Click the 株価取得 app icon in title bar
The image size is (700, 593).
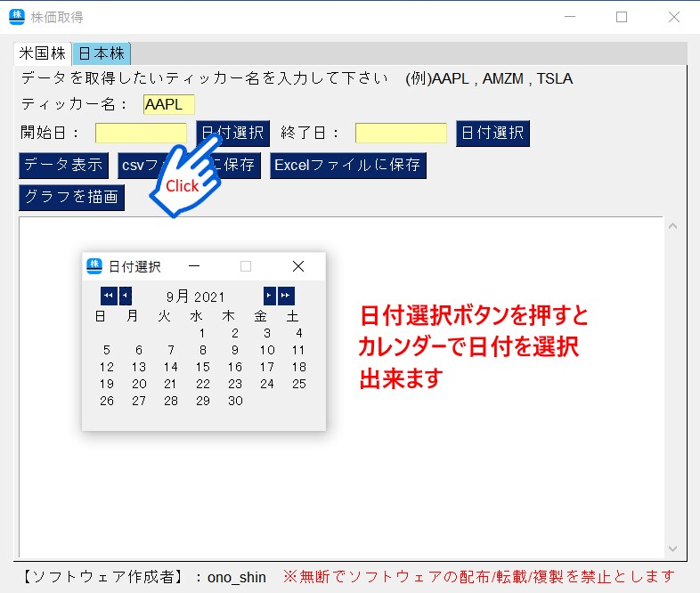pyautogui.click(x=17, y=17)
